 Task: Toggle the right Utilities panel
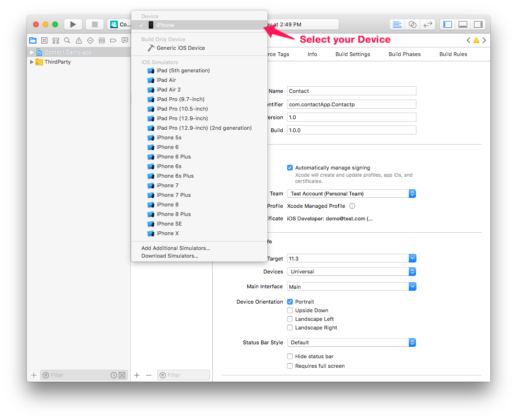pos(478,24)
